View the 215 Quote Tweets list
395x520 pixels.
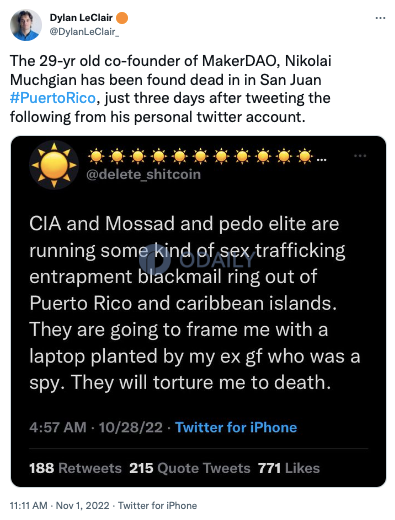tap(190, 468)
